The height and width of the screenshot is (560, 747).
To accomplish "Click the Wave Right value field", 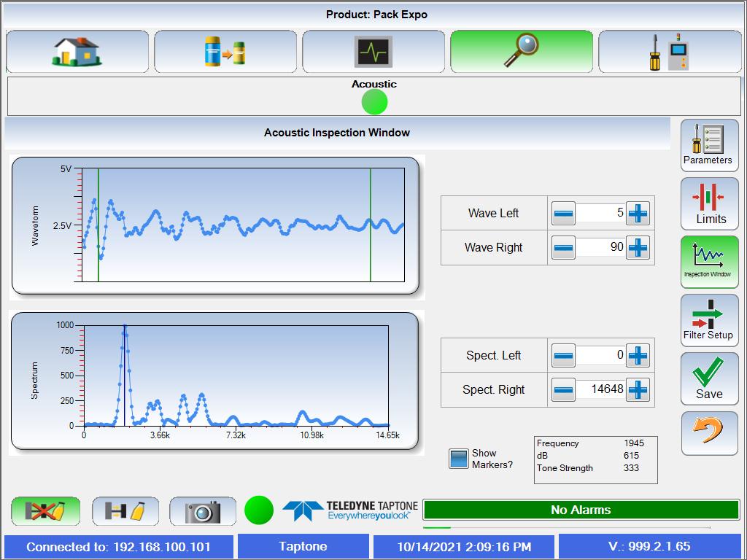I will (x=600, y=247).
